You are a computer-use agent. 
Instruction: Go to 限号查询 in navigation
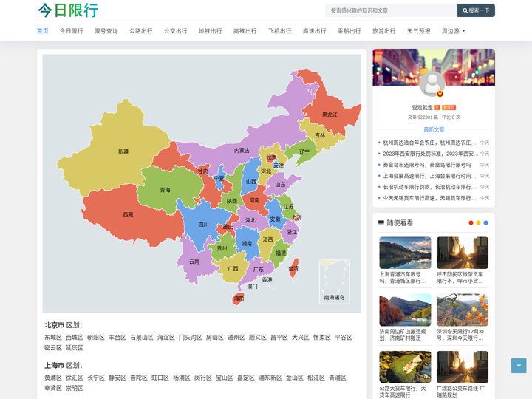coord(106,31)
